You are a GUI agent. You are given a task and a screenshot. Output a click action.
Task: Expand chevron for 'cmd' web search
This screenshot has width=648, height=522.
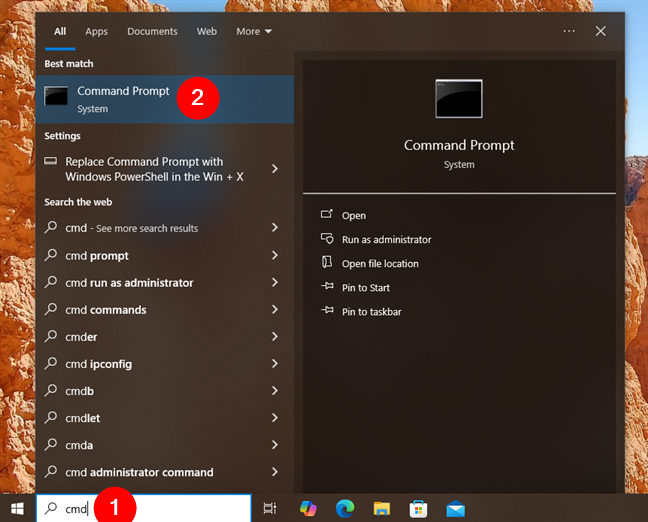point(275,227)
